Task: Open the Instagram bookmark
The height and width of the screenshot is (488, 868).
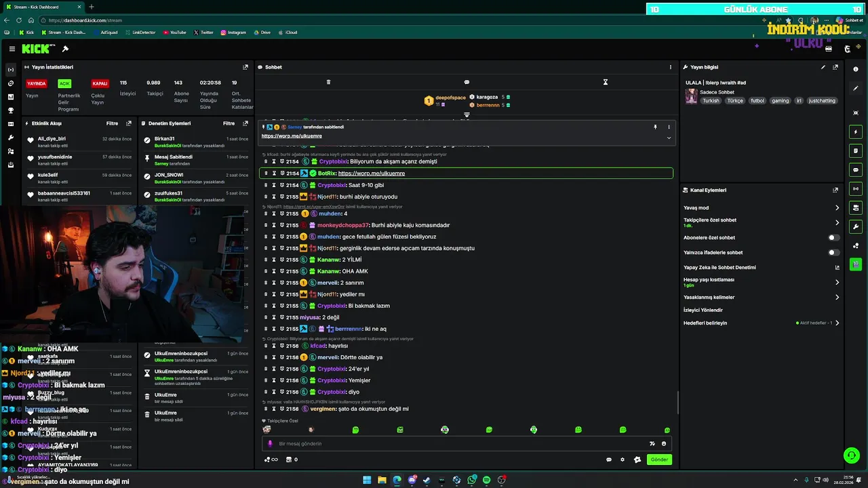Action: (233, 33)
